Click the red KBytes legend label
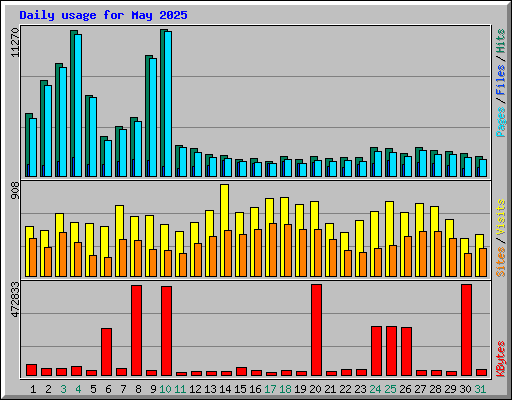Viewport: 512px width, 400px height. coord(501,359)
